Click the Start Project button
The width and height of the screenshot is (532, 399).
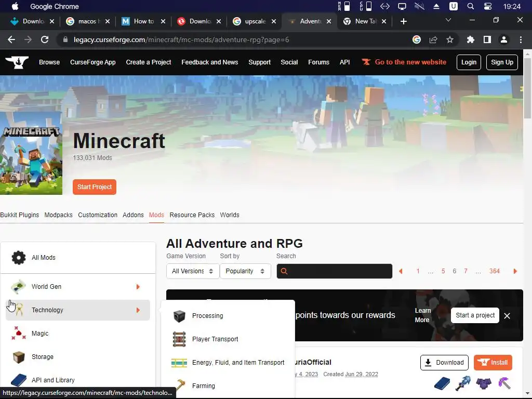pos(95,187)
